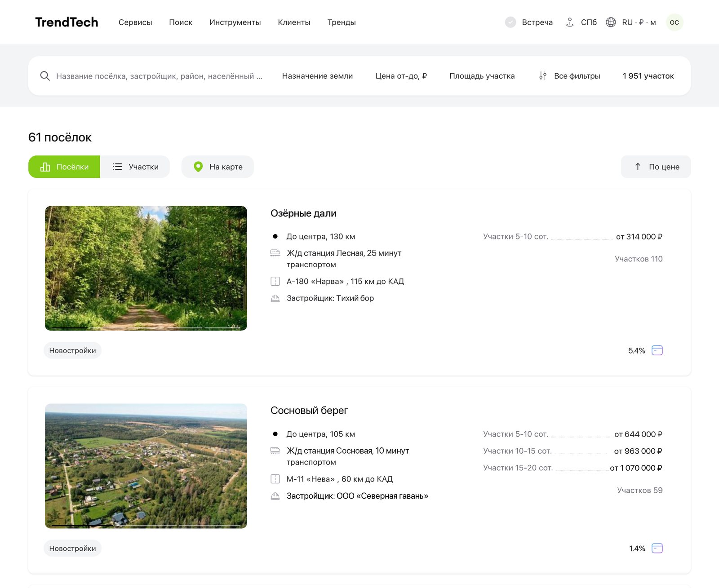Switch to the Посёлки view tab
The image size is (719, 588).
coord(64,167)
